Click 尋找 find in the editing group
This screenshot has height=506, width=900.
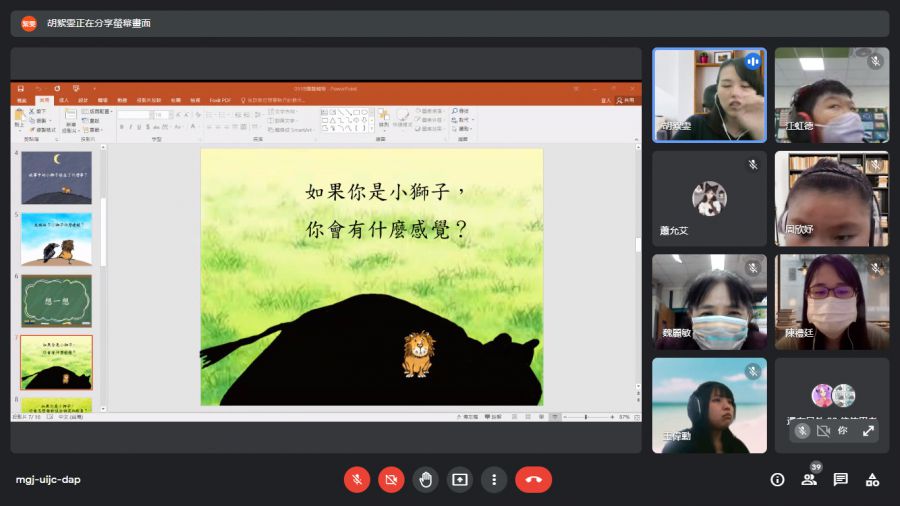tap(460, 111)
